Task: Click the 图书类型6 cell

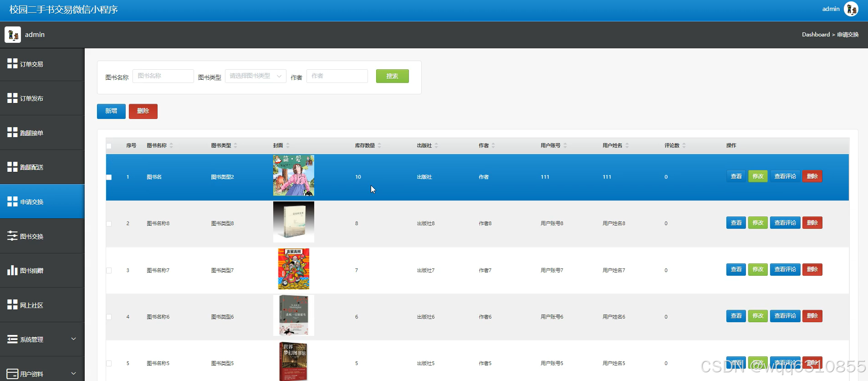Action: click(223, 317)
